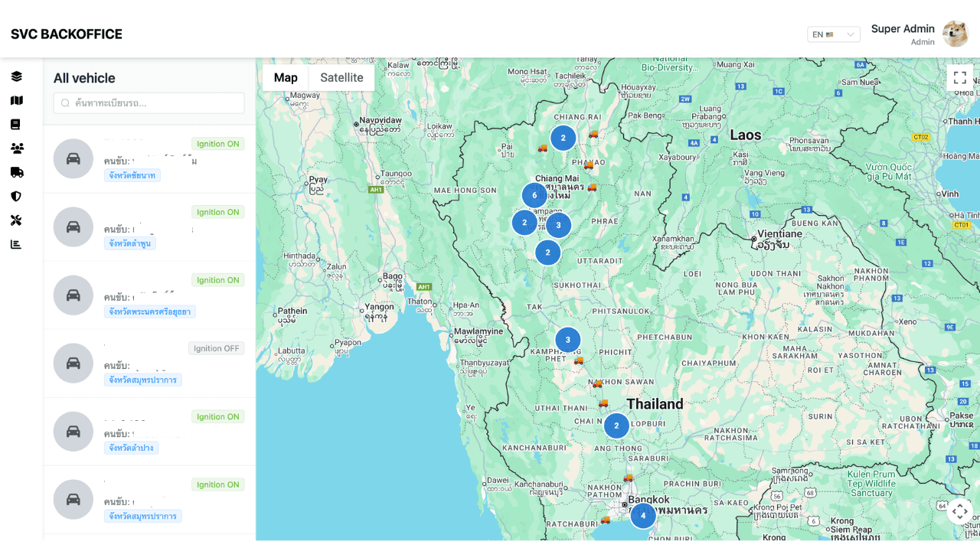Select the Ignition OFF vehicle entry
Viewport: 980px width, 551px height.
coord(149,364)
